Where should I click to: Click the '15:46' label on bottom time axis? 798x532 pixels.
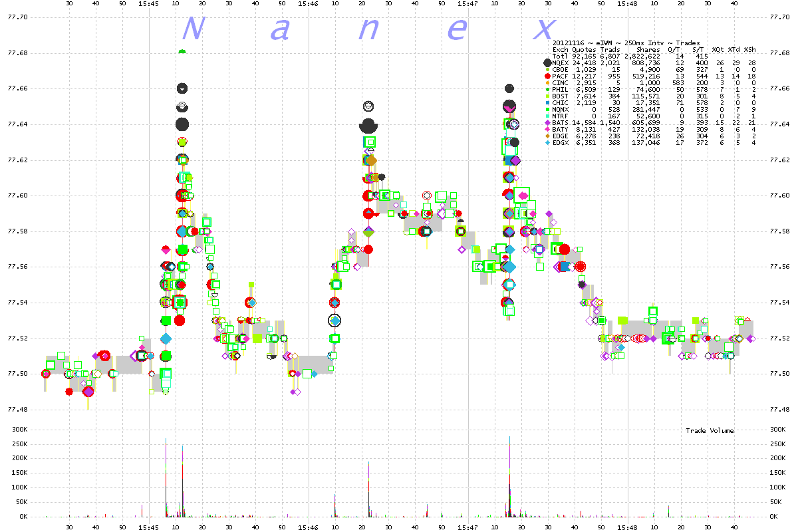point(308,527)
